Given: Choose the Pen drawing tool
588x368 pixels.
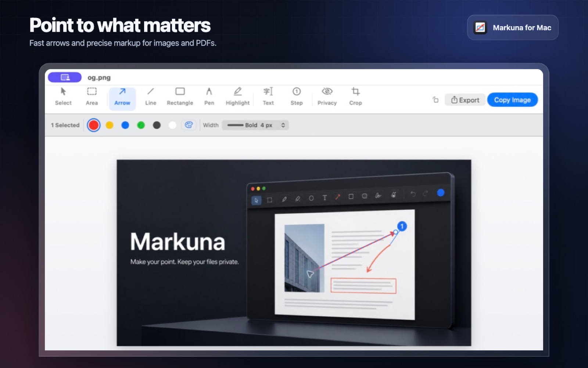Looking at the screenshot, I should pyautogui.click(x=209, y=97).
